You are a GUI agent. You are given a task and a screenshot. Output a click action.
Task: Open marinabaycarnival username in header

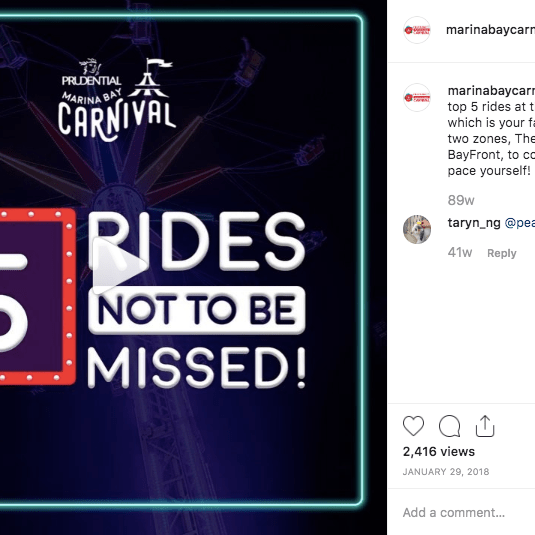(x=490, y=30)
